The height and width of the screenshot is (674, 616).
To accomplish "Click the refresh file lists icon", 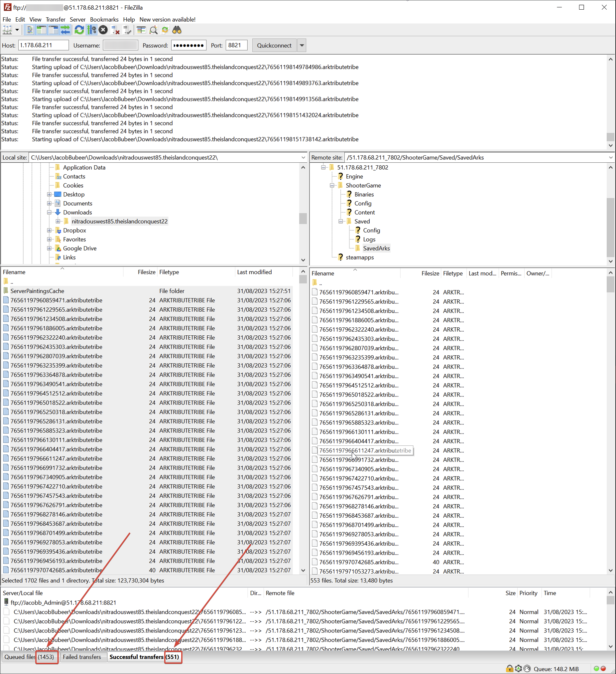I will 79,30.
